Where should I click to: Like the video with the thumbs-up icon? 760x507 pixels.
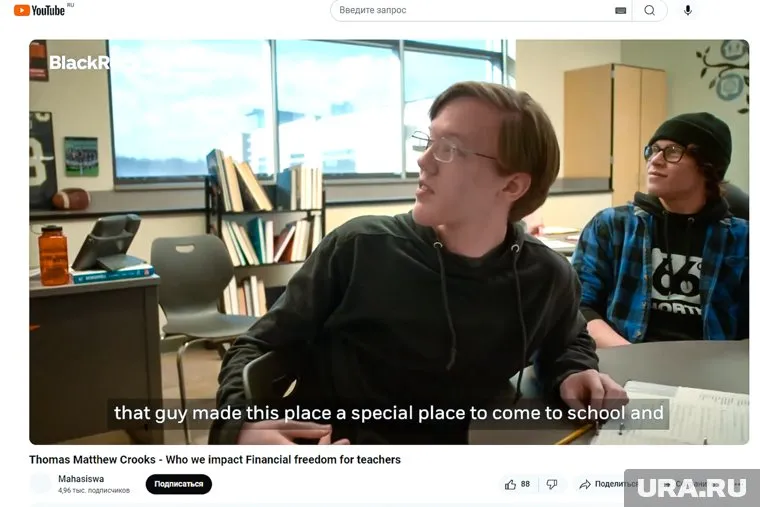coord(510,484)
